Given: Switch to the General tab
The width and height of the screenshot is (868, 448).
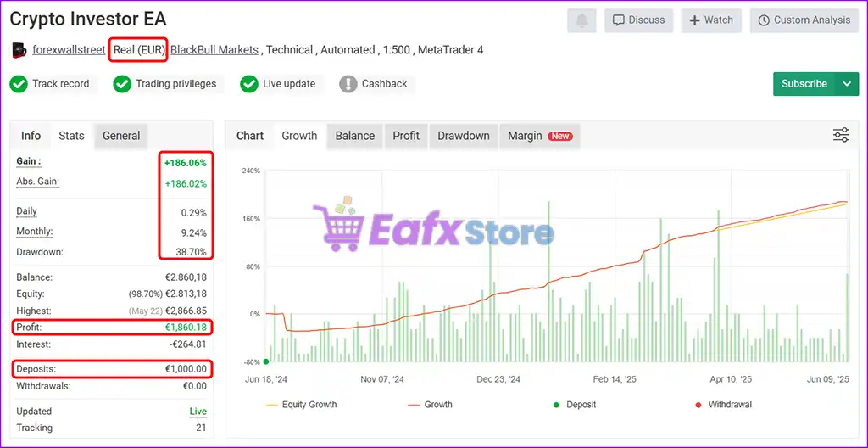Looking at the screenshot, I should pos(121,136).
